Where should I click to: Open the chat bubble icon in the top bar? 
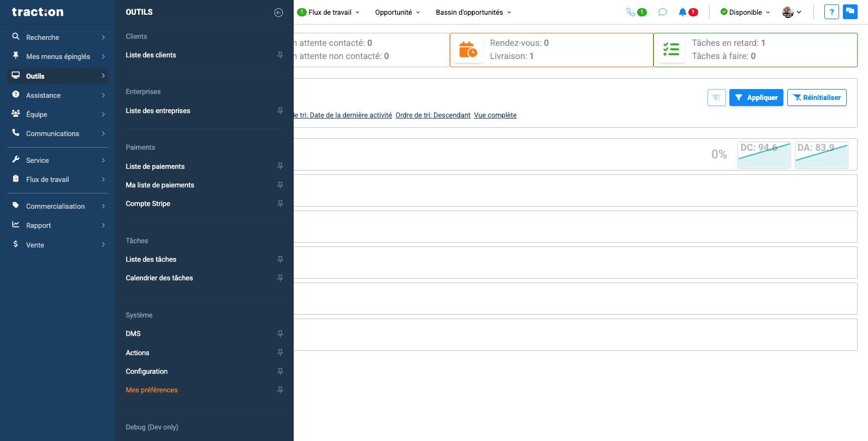click(663, 12)
